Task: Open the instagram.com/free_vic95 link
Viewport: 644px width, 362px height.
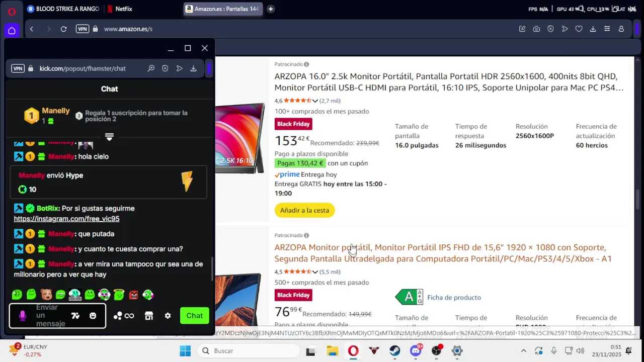Action: tap(66, 219)
